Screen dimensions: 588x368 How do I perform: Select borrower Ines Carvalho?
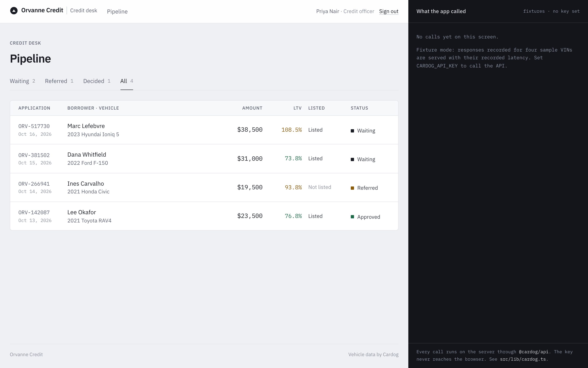click(86, 184)
